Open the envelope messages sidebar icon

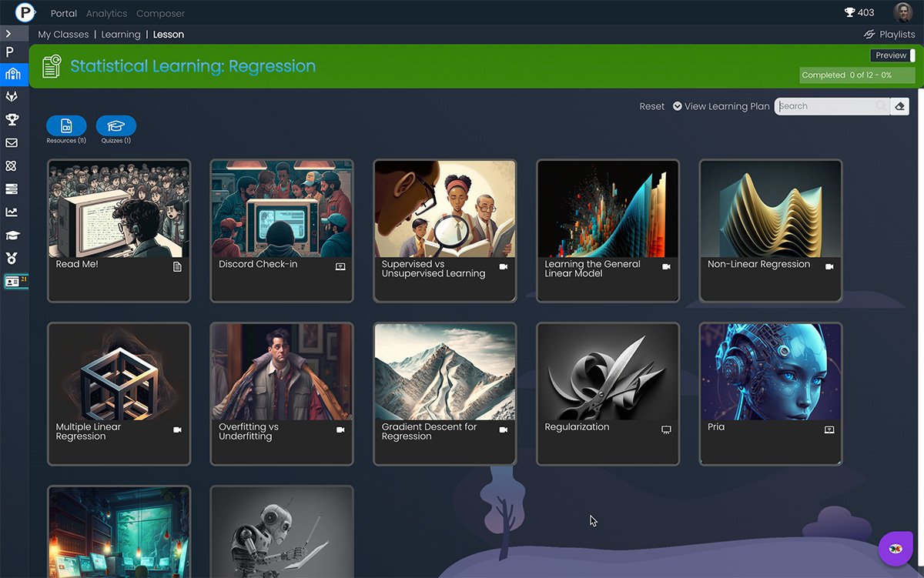click(x=12, y=142)
